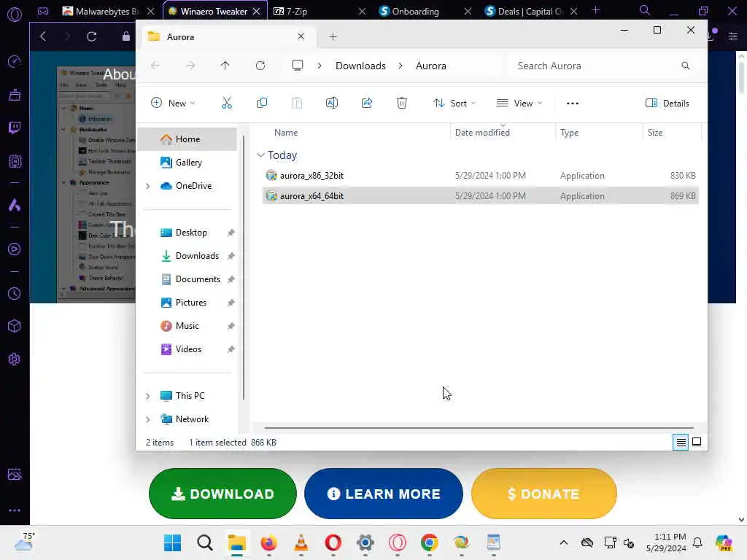Open Opera tab search magnifier
The width and height of the screenshot is (747, 560).
coord(645,10)
